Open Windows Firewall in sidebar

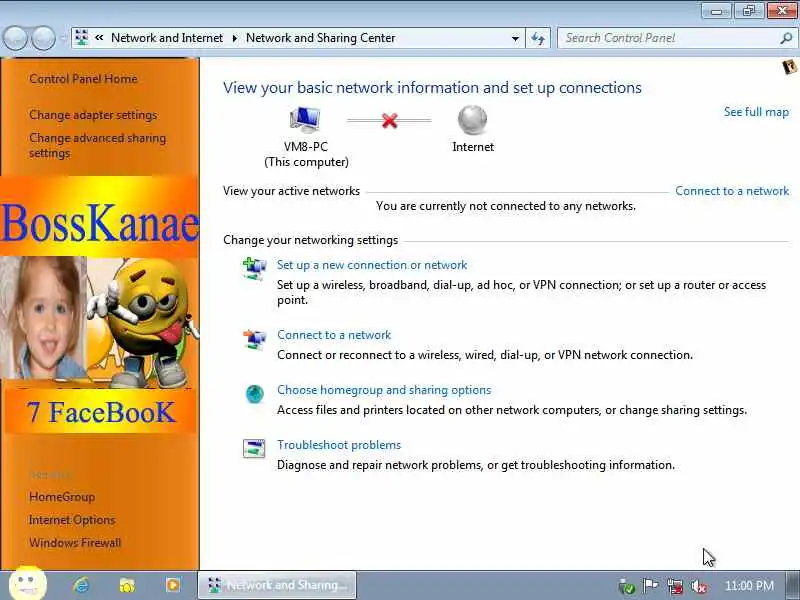click(75, 543)
